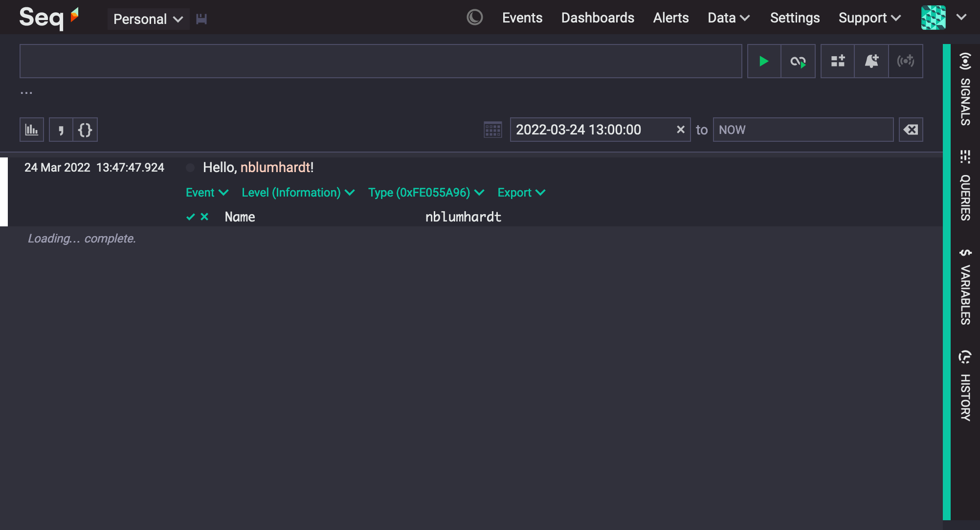Run the query with the green play button
The width and height of the screenshot is (980, 530).
(764, 61)
